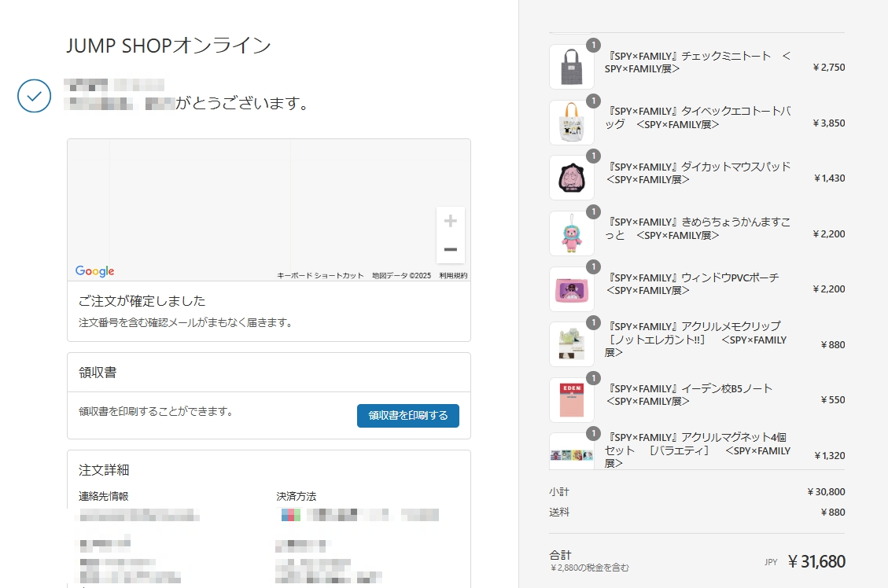Viewport: 888px width, 588px height.
Task: Open the ダイカットマウスパッド product thumbnail
Action: click(572, 178)
